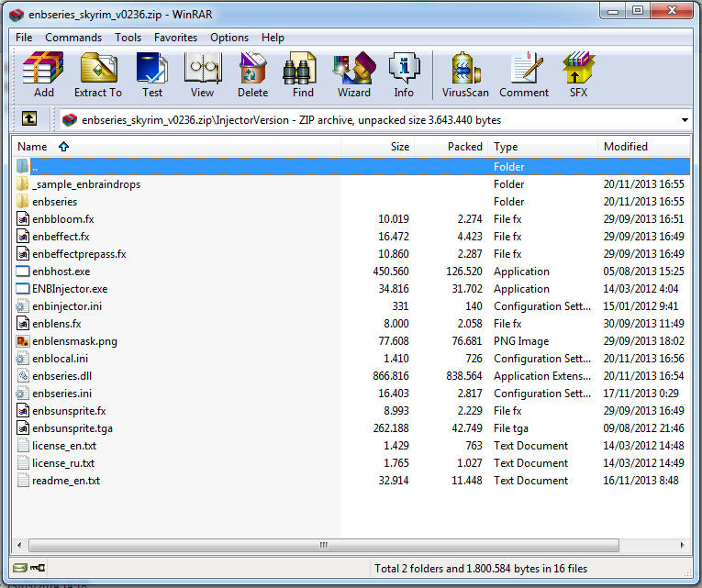Run VirusScan on the archive

tap(466, 73)
